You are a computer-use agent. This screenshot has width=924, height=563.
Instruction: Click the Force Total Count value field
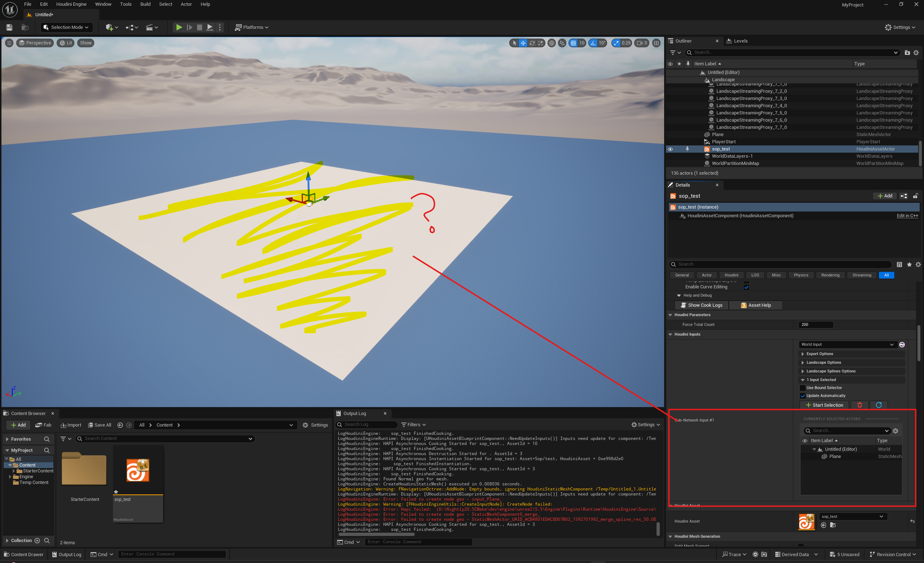(x=816, y=324)
